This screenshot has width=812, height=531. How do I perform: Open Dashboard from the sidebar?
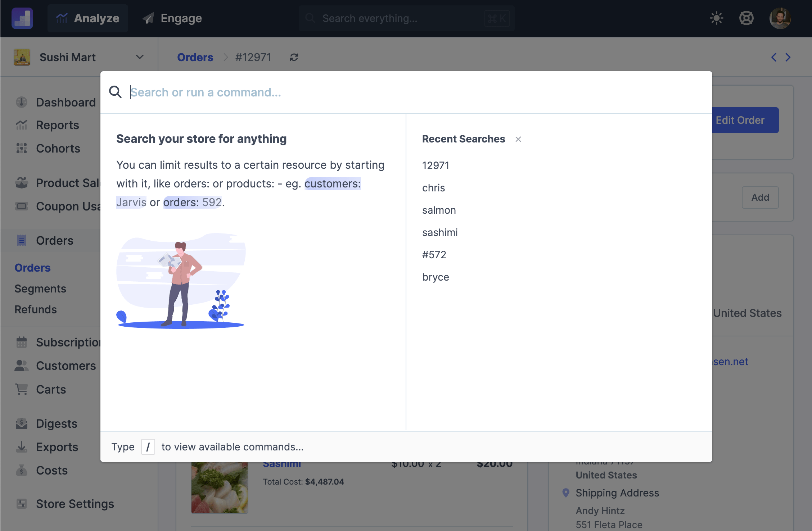coord(66,102)
